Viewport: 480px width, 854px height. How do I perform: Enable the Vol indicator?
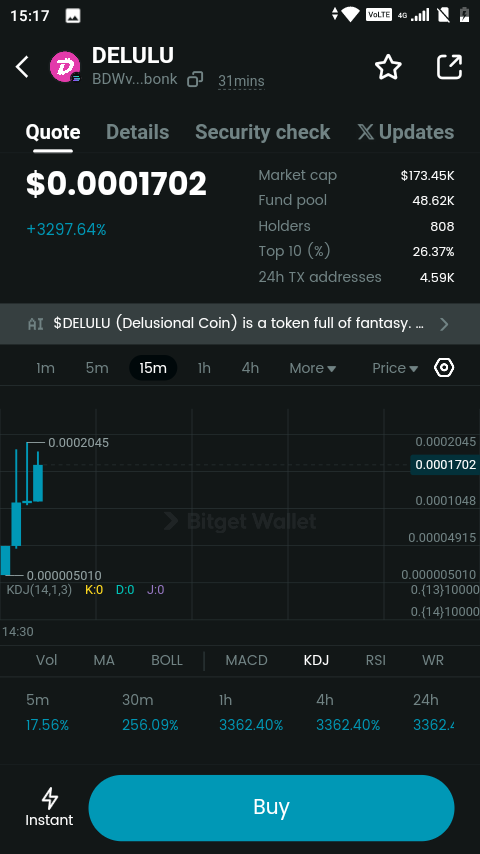pos(46,661)
